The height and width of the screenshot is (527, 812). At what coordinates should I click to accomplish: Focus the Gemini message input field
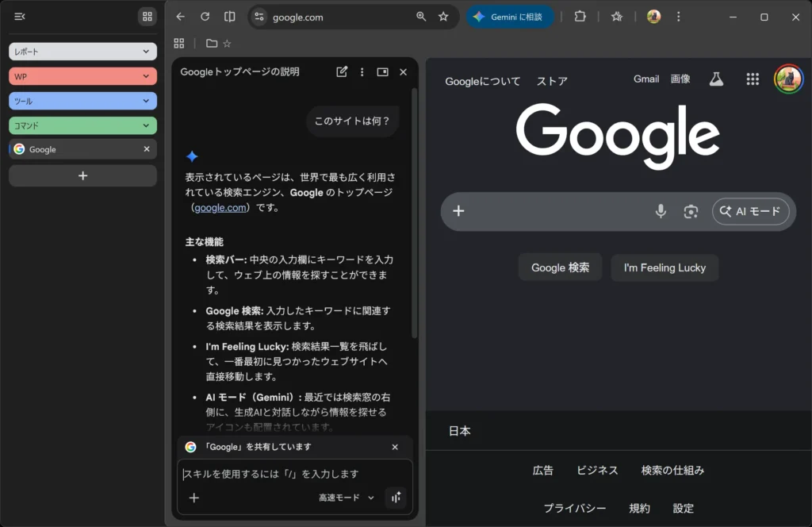[x=295, y=474]
